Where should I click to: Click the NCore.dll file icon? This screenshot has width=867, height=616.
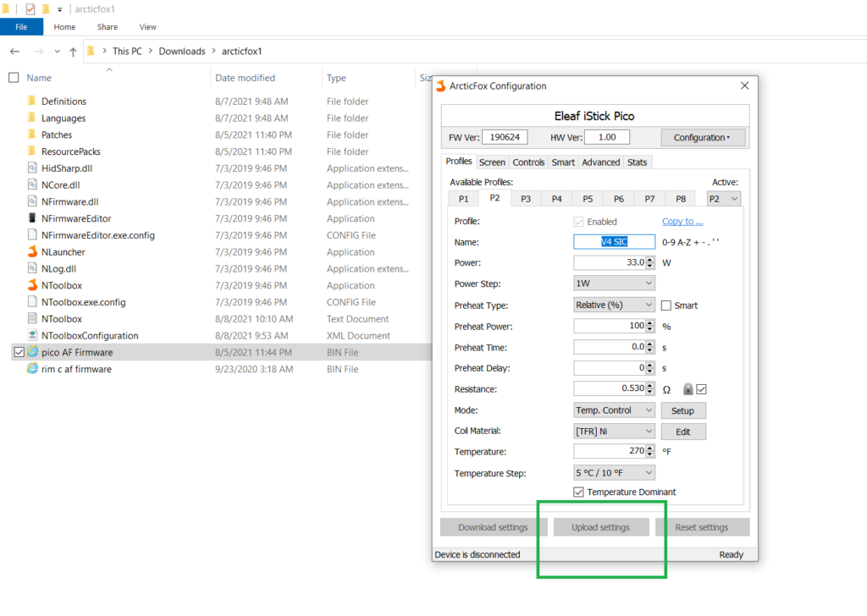coord(32,184)
